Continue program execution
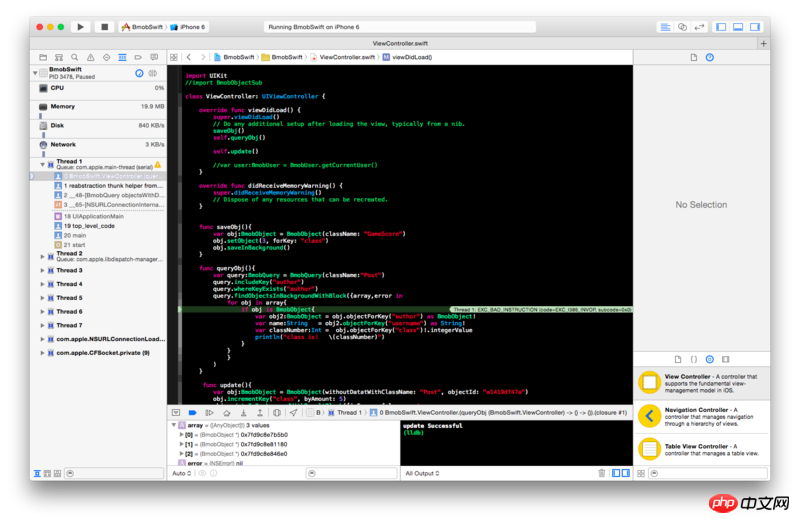The height and width of the screenshot is (523, 800). point(209,413)
